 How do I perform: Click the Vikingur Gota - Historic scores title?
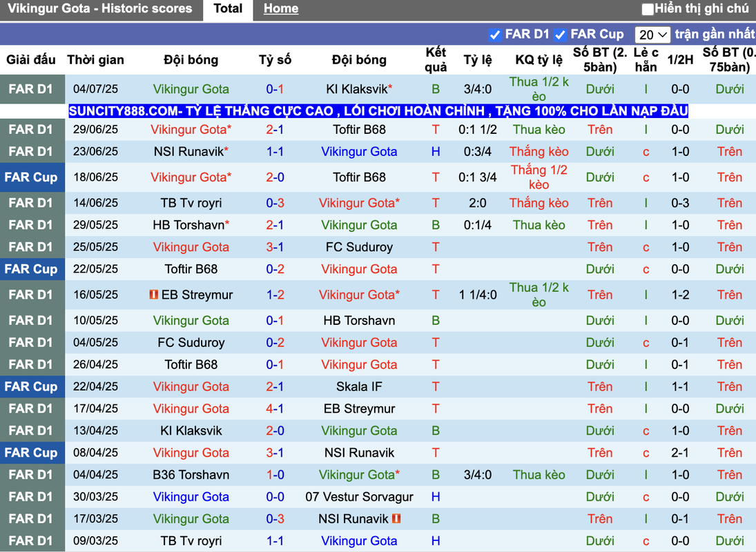(x=100, y=9)
